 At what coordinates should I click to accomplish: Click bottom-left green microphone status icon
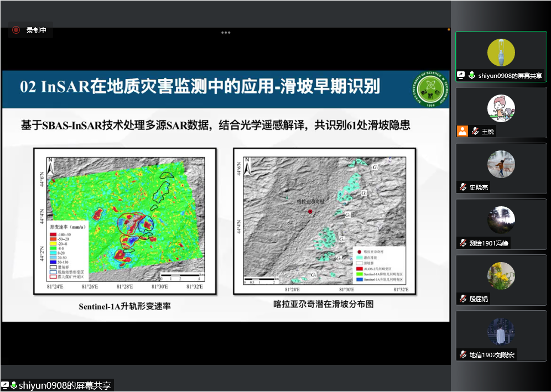[x=14, y=385]
